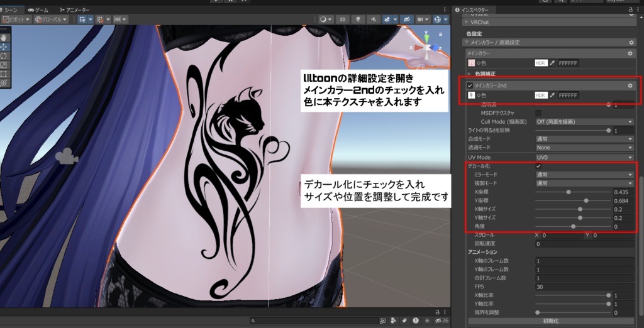644x328 pixels.
Task: Toggle hidden objects visibility eye icon
Action: (x=407, y=19)
